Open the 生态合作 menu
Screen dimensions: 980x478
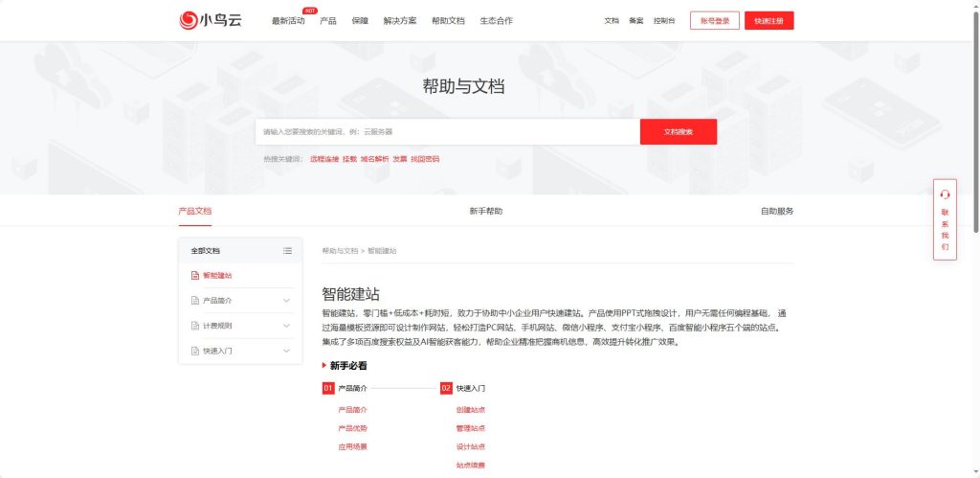pyautogui.click(x=497, y=21)
